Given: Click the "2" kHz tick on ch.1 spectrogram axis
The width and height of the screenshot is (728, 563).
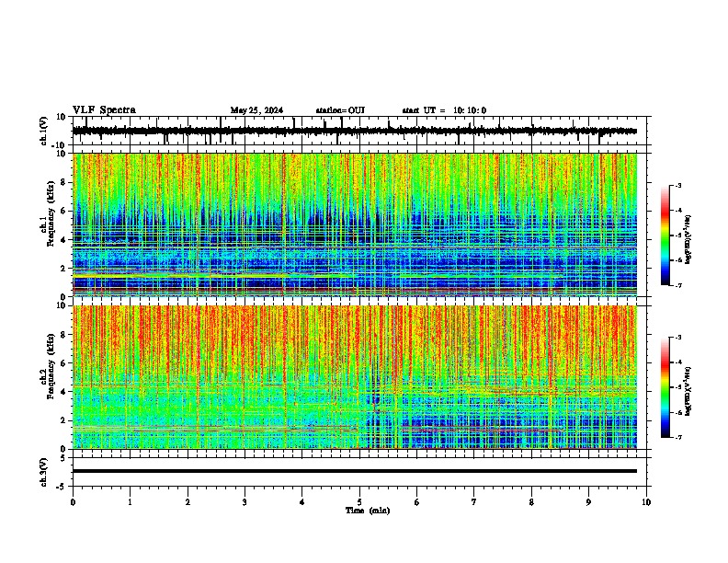Looking at the screenshot, I should [63, 269].
